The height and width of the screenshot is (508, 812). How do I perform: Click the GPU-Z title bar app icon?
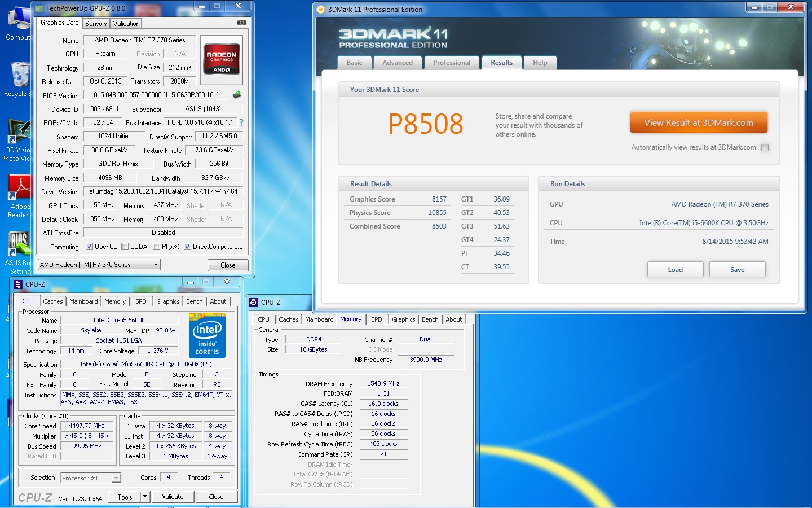tap(39, 8)
